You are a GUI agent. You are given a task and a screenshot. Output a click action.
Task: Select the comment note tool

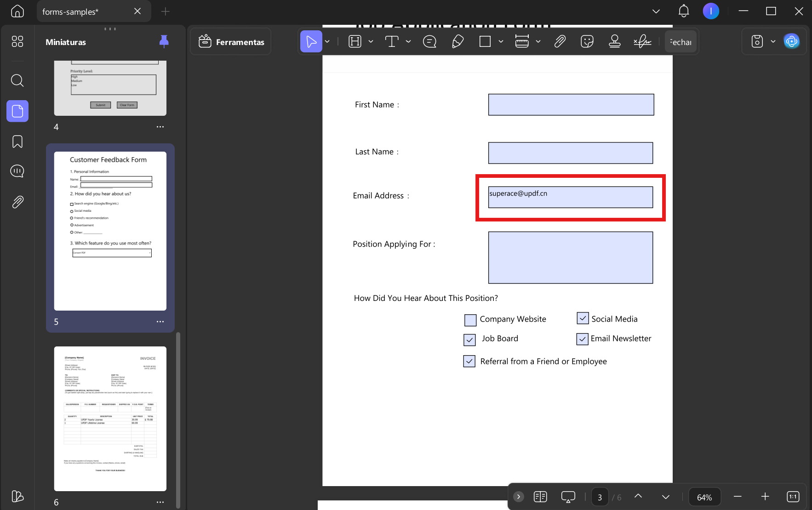pos(429,42)
